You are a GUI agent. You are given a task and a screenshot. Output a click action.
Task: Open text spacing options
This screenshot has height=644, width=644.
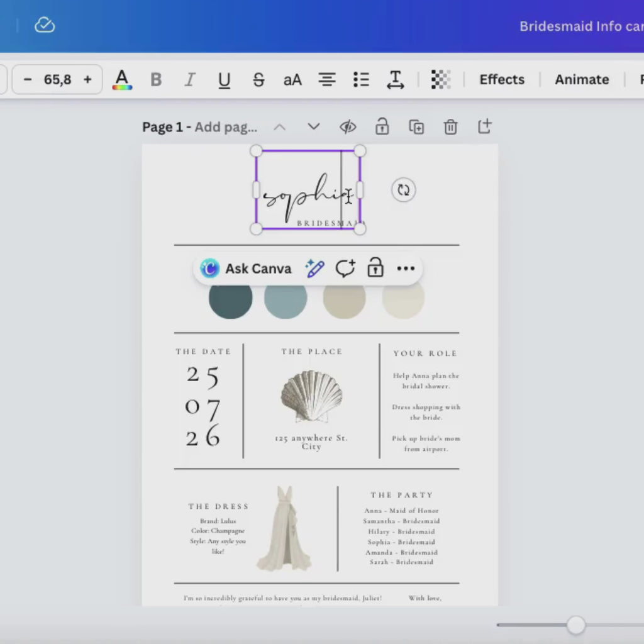[x=395, y=79]
